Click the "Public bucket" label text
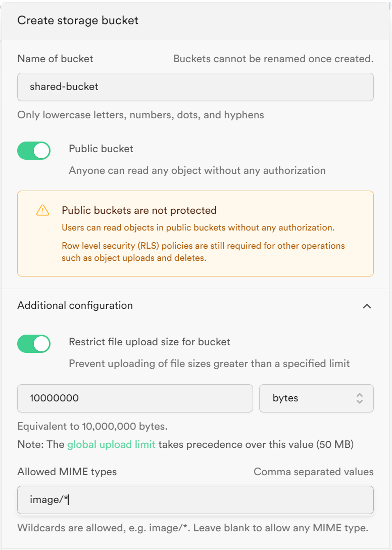This screenshot has width=392, height=550. coord(101,149)
